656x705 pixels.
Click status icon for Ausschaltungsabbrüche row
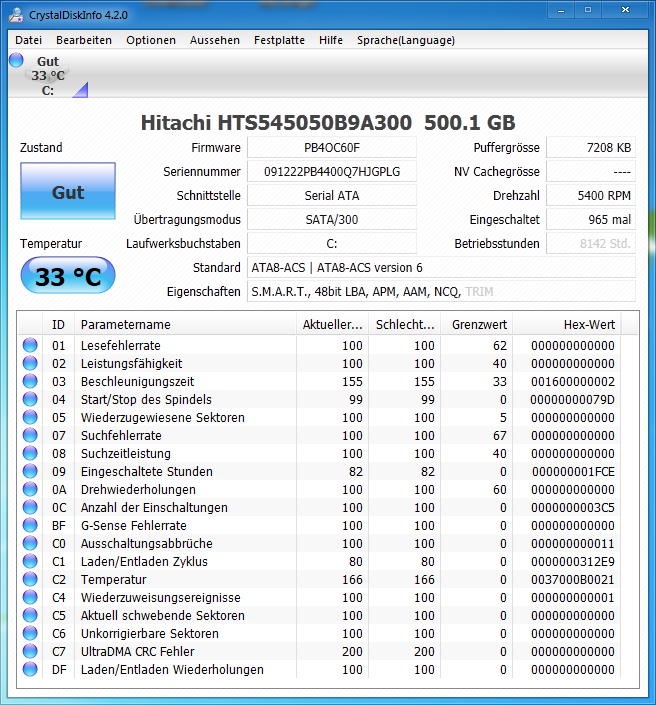30,543
